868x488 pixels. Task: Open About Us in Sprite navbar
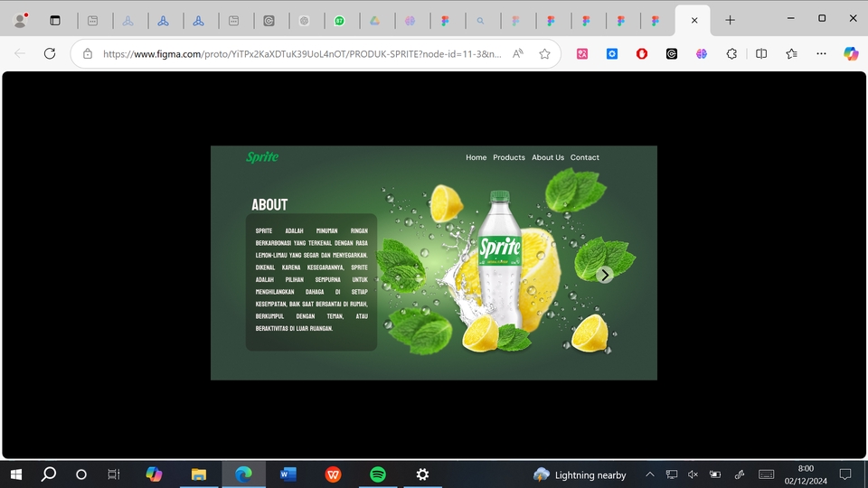click(548, 157)
